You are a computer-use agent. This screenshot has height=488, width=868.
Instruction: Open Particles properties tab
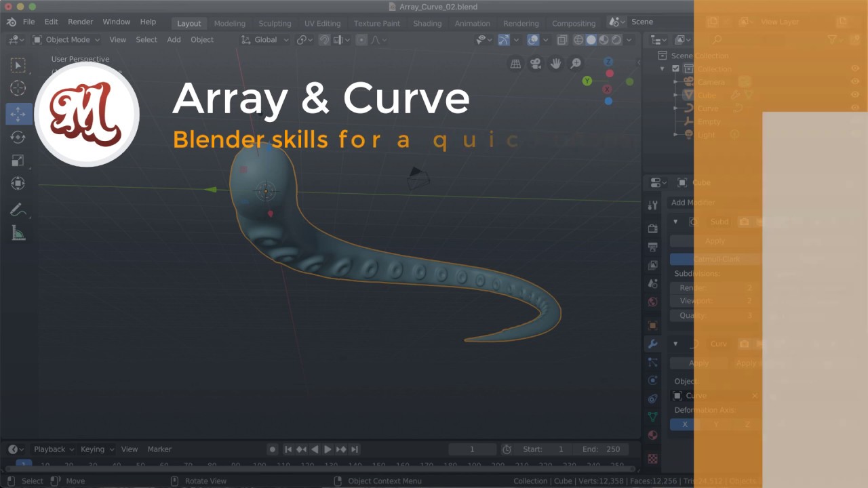[652, 362]
